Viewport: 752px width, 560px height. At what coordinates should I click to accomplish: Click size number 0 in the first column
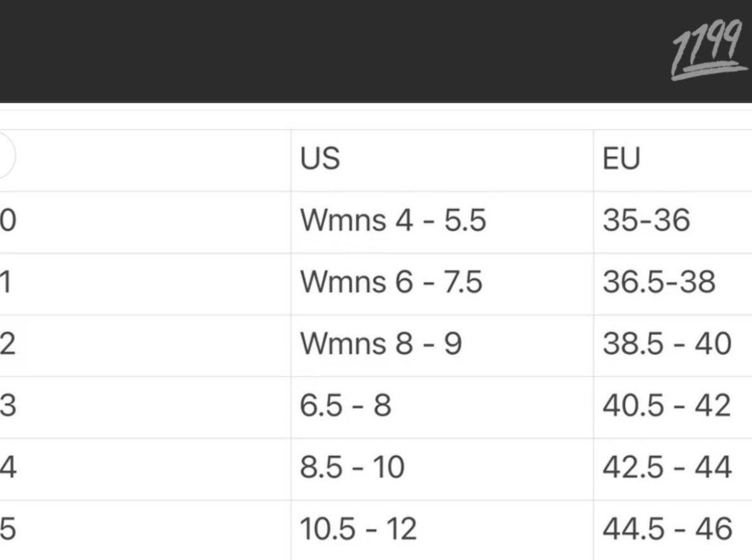pyautogui.click(x=8, y=221)
